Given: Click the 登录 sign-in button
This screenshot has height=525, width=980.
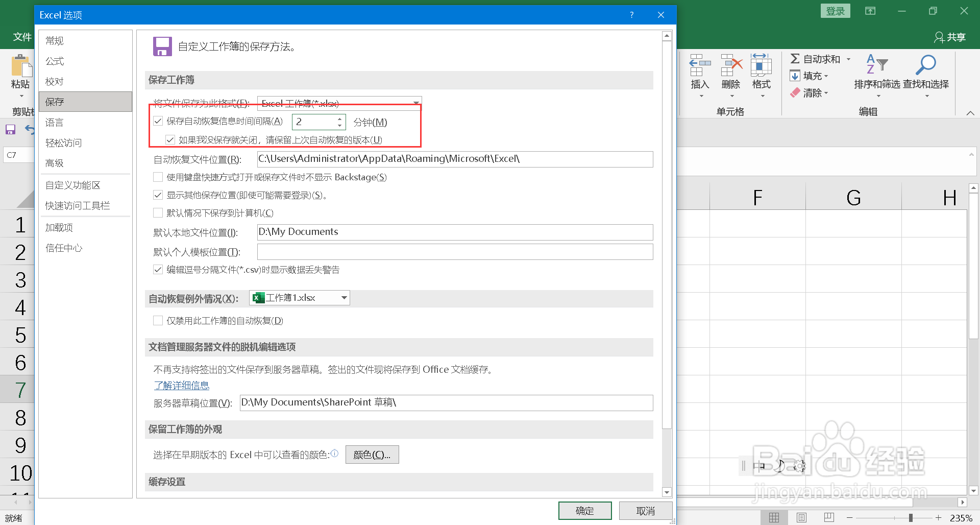Looking at the screenshot, I should pyautogui.click(x=835, y=11).
